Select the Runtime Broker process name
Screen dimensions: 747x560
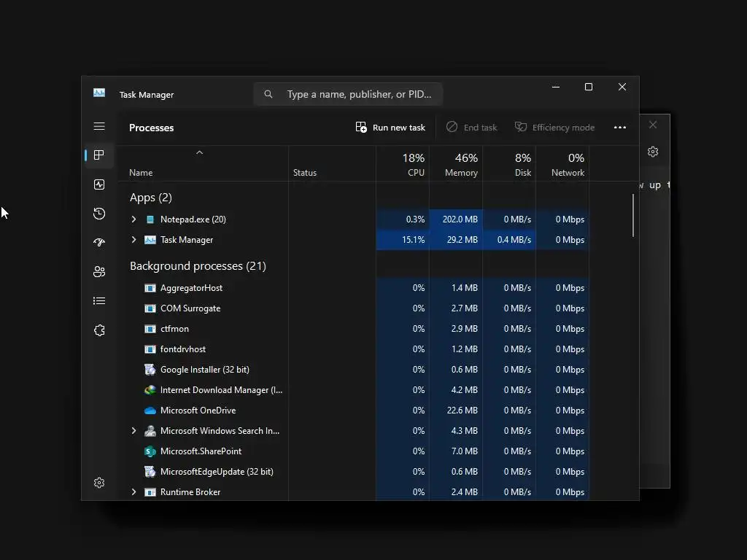pos(190,492)
